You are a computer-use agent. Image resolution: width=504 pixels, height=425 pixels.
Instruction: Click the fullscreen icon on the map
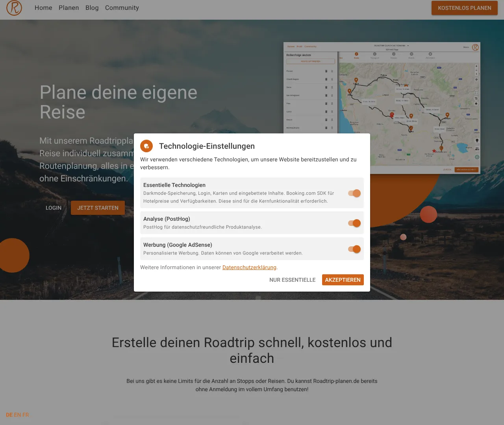pos(476,92)
